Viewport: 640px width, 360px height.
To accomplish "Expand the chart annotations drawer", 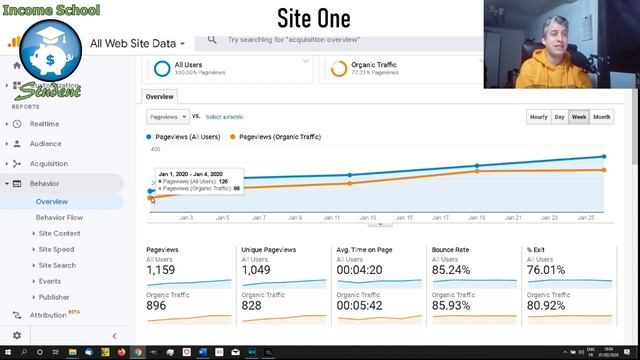I will (x=380, y=224).
